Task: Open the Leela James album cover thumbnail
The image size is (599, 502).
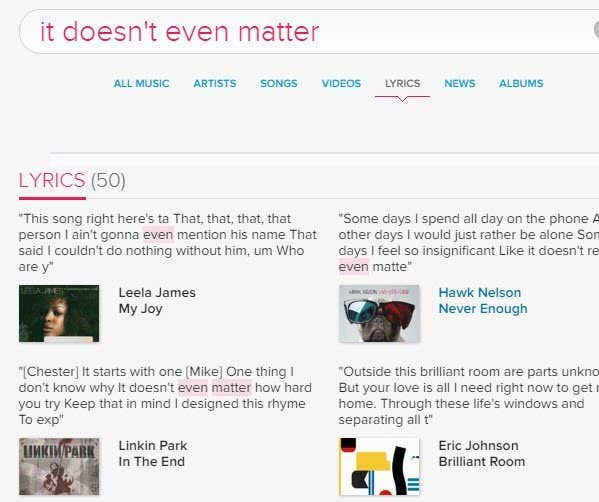Action: tap(59, 313)
